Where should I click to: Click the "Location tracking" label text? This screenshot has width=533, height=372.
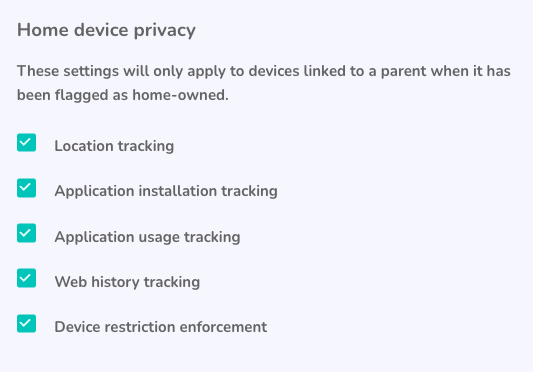[114, 146]
